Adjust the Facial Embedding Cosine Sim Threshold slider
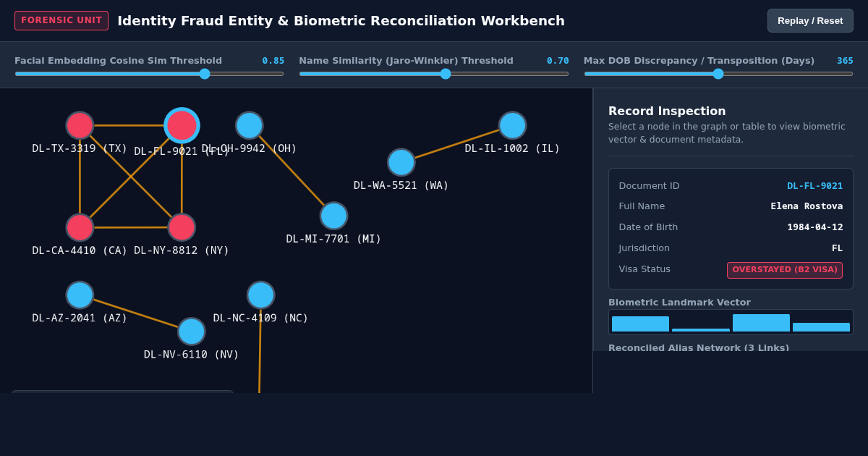Viewport: 868px width, 456px height. point(149,73)
